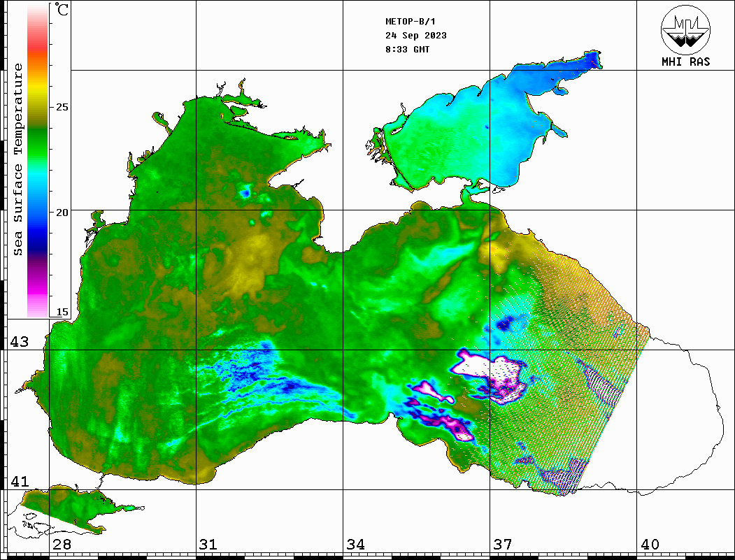Click the 8:33 GMT time stamp
The width and height of the screenshot is (735, 560).
[407, 50]
